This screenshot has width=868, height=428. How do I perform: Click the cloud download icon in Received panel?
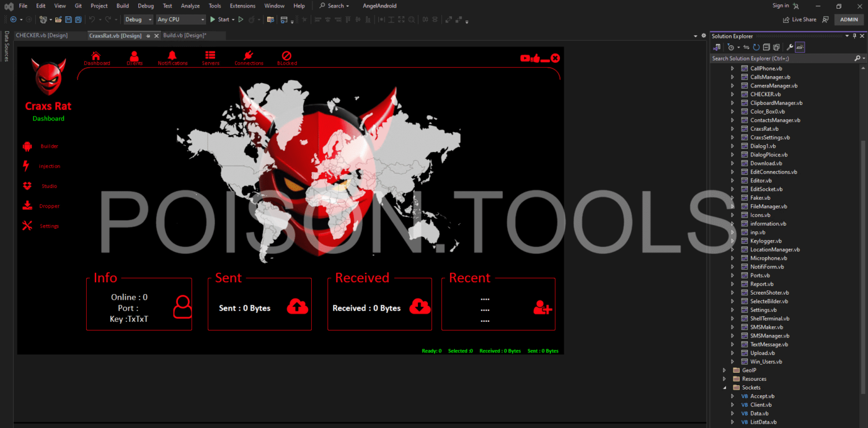click(x=420, y=306)
